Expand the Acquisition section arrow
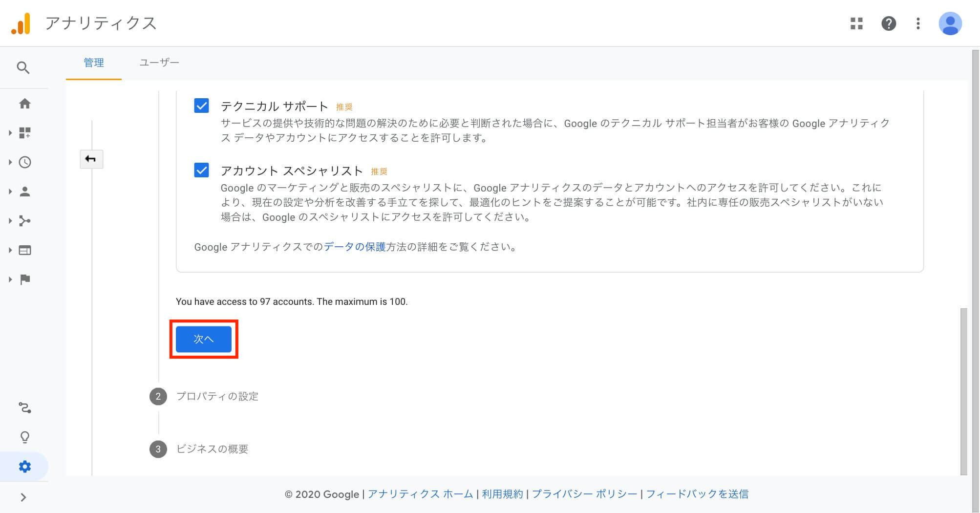 [x=10, y=221]
